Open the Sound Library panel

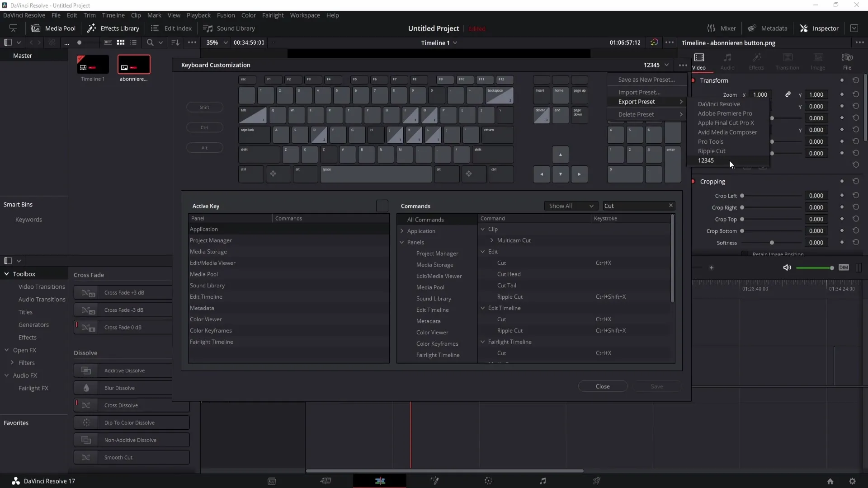229,28
